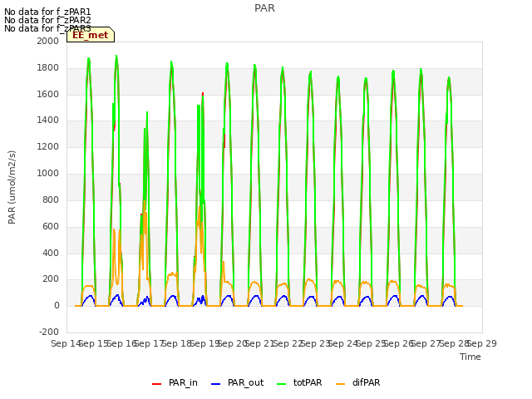The width and height of the screenshot is (532, 399).
Task: Click the 200 y-axis tick label
Action: tap(51, 279)
